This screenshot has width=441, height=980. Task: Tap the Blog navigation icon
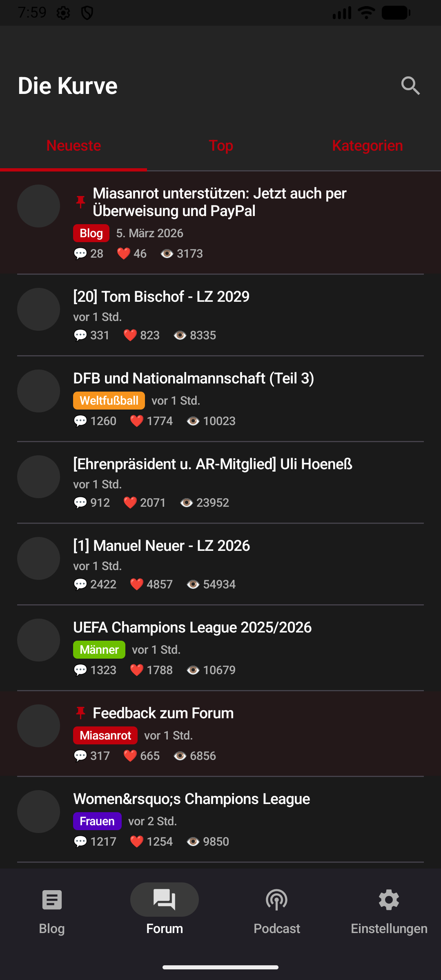click(x=52, y=900)
